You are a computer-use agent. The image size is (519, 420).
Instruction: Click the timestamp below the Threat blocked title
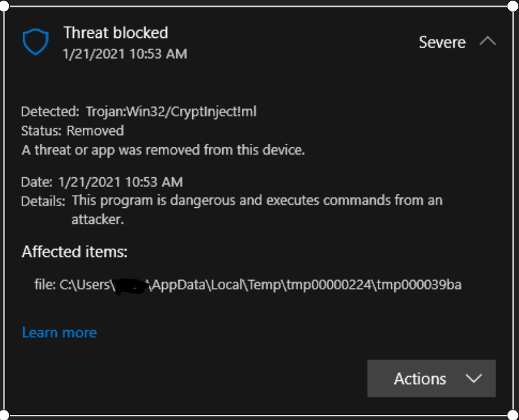[x=125, y=54]
